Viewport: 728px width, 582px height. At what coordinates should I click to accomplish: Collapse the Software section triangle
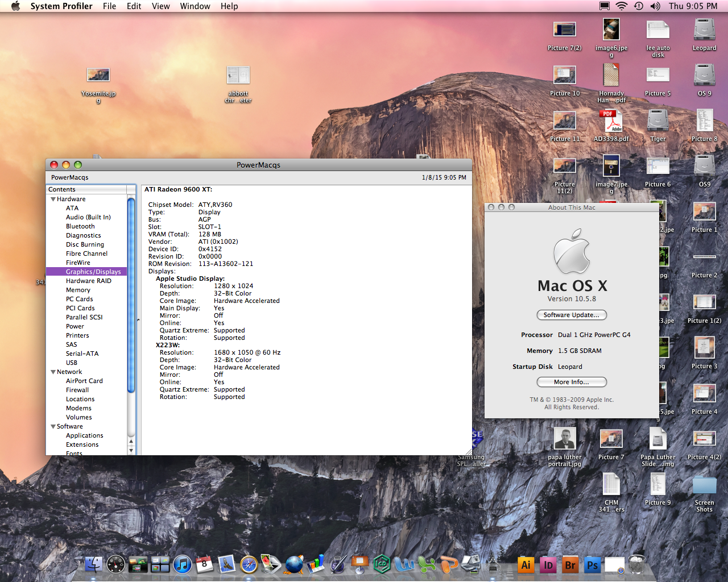53,427
